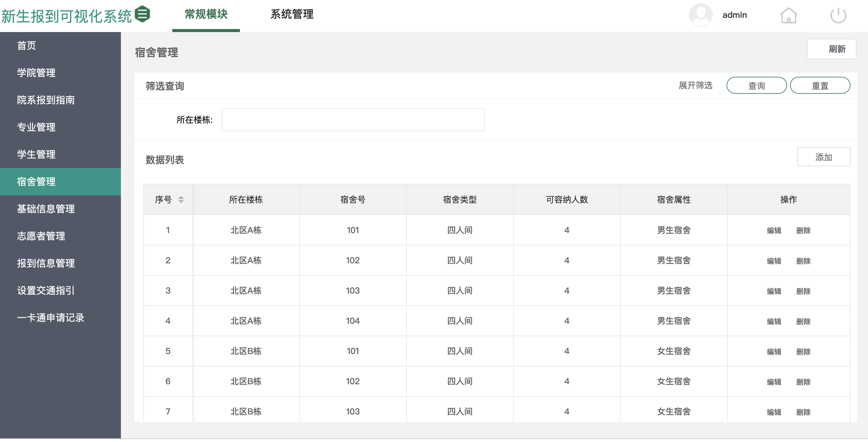Open 学生管理 in sidebar
This screenshot has height=442, width=868.
tap(36, 154)
